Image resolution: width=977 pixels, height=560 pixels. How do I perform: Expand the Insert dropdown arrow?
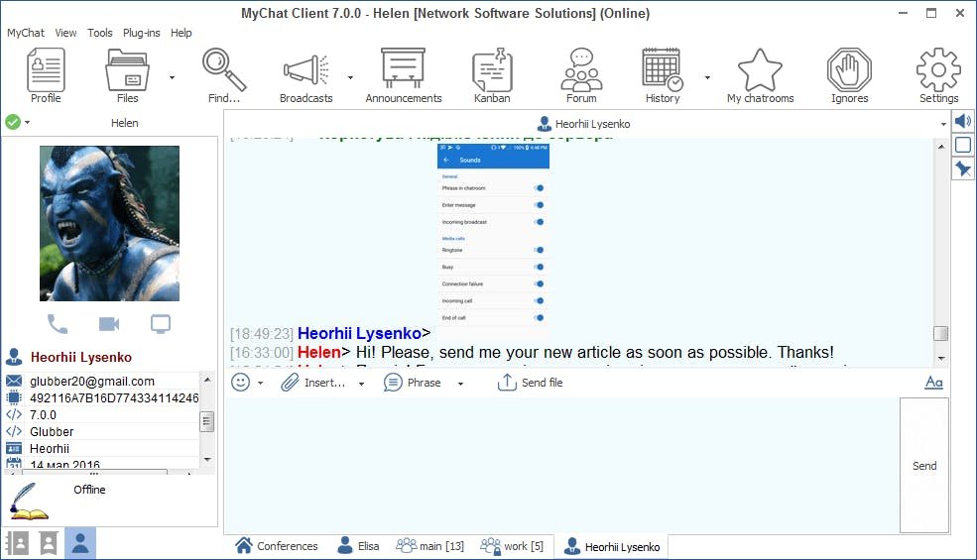(361, 384)
